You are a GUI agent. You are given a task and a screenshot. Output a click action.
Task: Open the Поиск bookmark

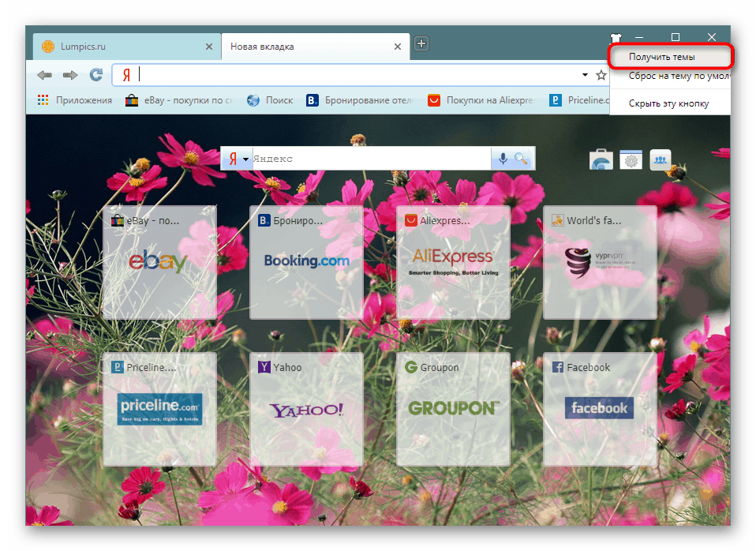pyautogui.click(x=270, y=100)
